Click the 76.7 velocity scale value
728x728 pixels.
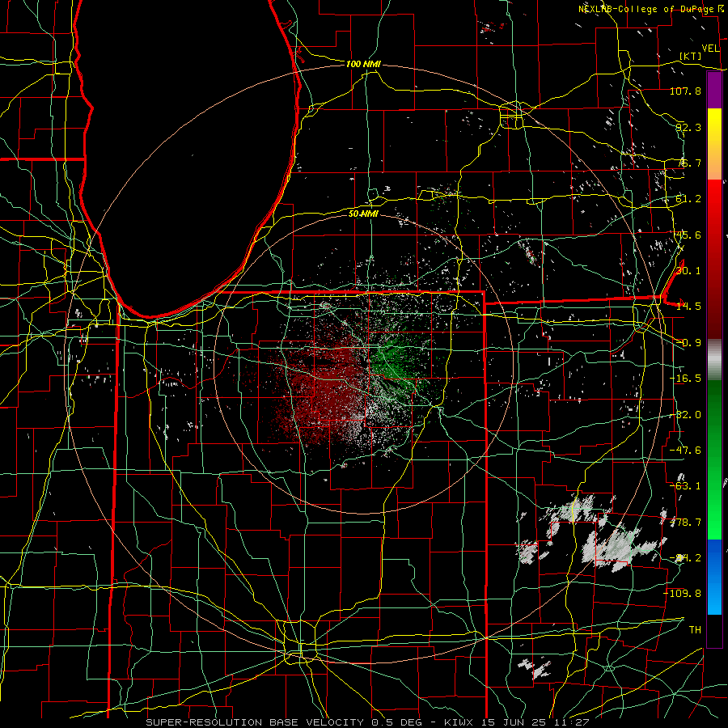click(x=688, y=163)
